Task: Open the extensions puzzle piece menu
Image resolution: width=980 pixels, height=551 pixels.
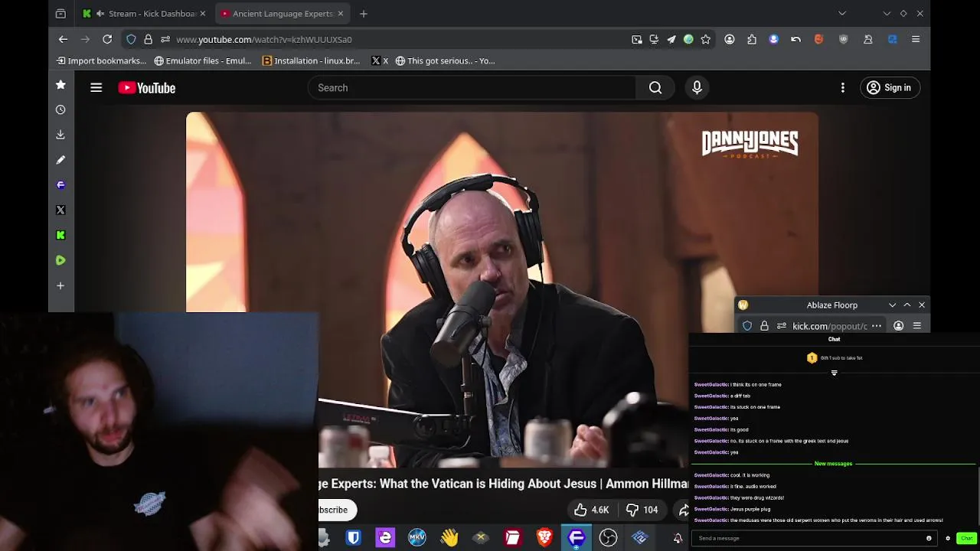Action: (752, 39)
